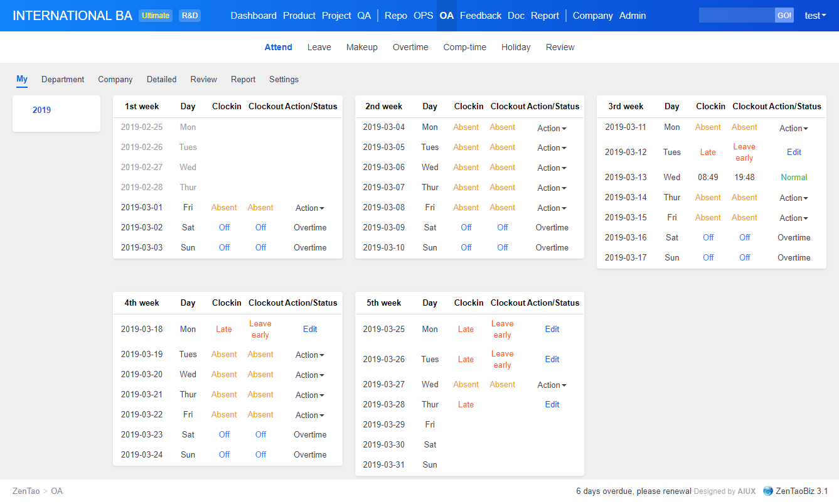Click the GO! search button
The height and width of the screenshot is (504, 839).
784,16
